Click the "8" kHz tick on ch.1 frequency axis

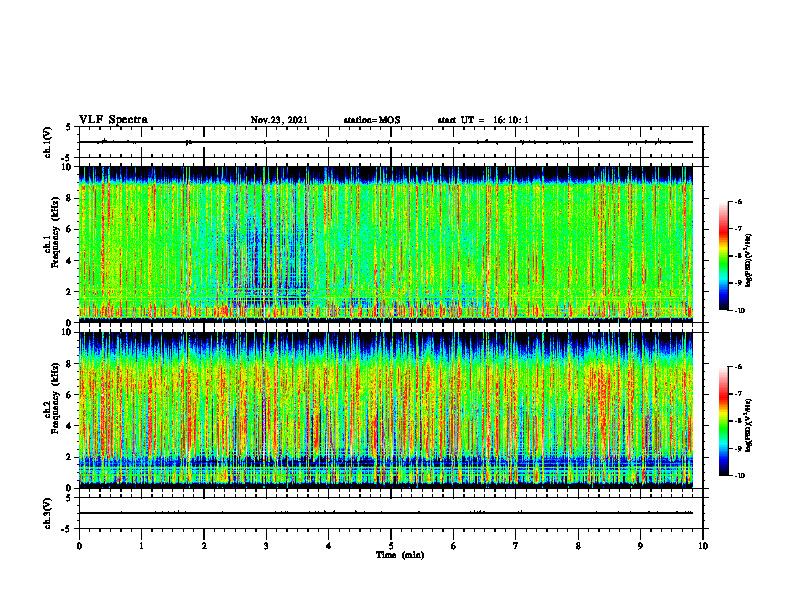point(70,198)
